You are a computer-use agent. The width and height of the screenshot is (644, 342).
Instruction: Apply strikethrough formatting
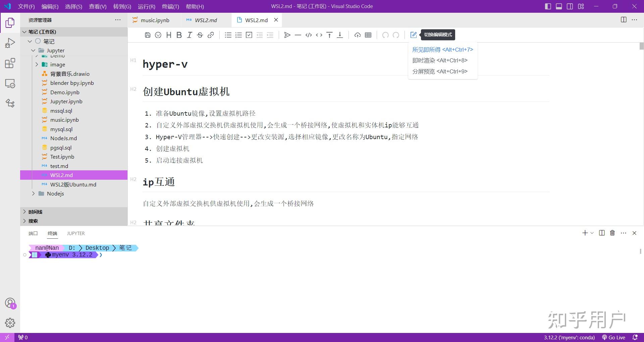200,35
